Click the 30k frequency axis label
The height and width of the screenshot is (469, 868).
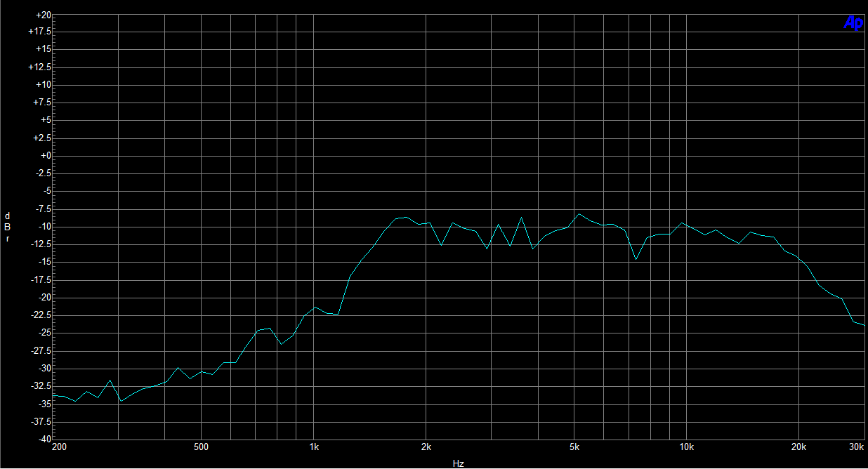857,447
